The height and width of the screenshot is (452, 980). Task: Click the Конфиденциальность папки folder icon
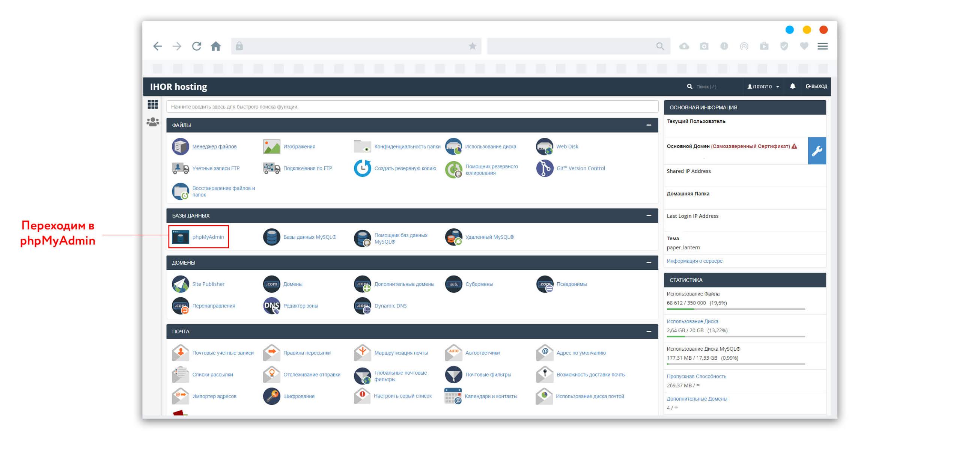pyautogui.click(x=363, y=146)
